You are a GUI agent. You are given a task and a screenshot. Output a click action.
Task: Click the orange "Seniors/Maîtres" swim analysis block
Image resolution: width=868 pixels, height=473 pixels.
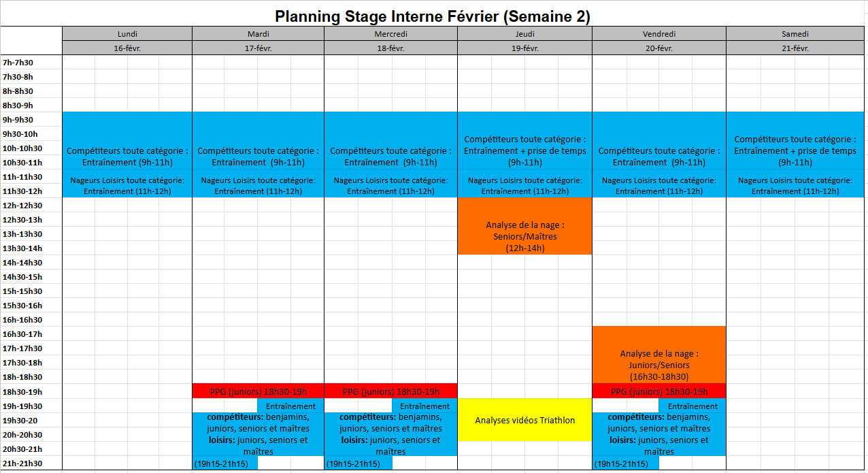pyautogui.click(x=524, y=227)
